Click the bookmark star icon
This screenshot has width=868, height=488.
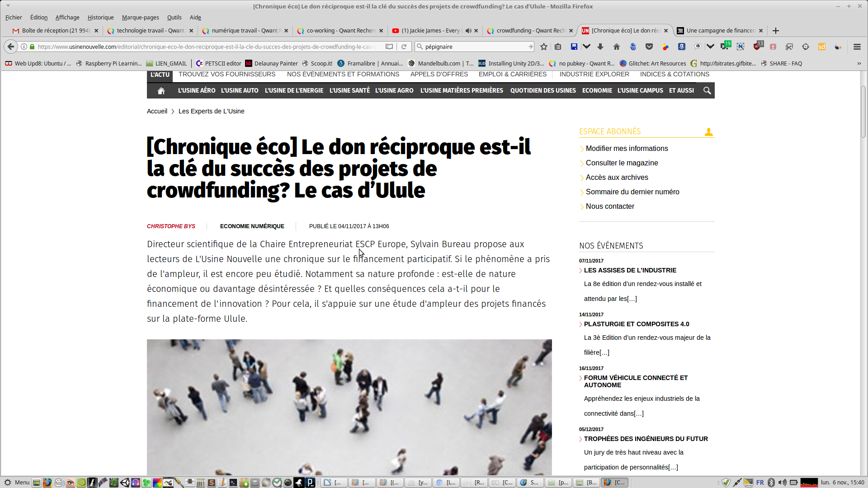tap(544, 47)
